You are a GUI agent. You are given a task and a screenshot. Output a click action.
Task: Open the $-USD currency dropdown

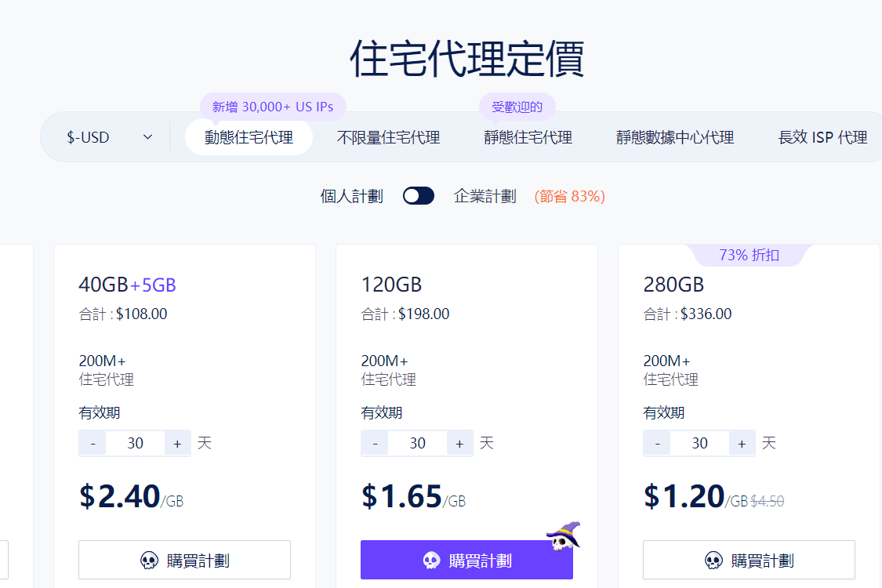[104, 136]
